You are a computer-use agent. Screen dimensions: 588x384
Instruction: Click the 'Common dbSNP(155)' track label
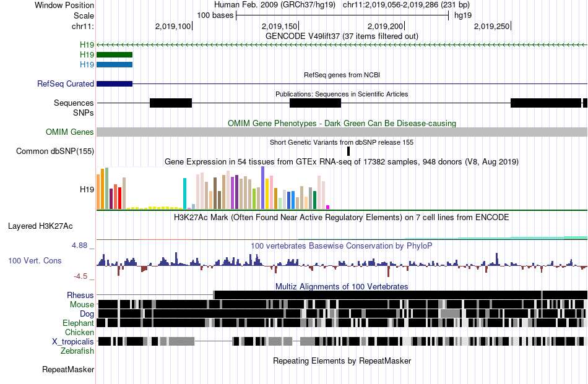pos(54,151)
